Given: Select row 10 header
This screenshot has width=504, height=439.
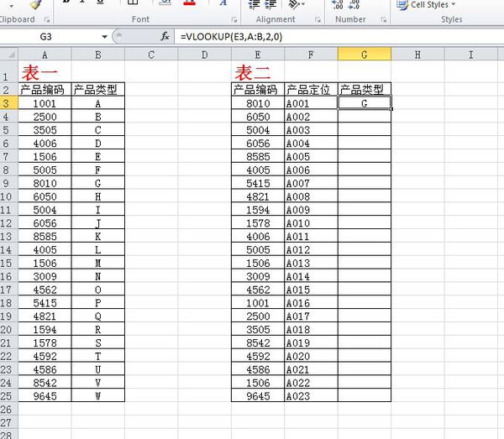Looking at the screenshot, I should 9,196.
